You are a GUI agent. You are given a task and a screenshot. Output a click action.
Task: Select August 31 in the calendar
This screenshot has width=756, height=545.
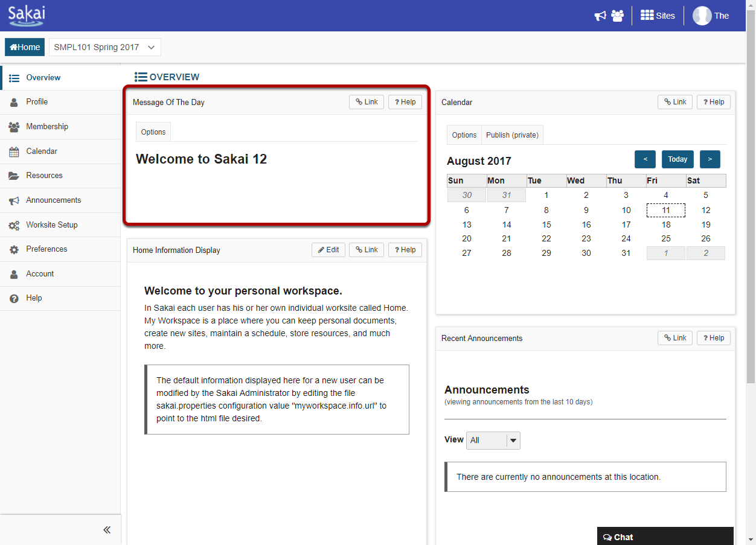626,253
